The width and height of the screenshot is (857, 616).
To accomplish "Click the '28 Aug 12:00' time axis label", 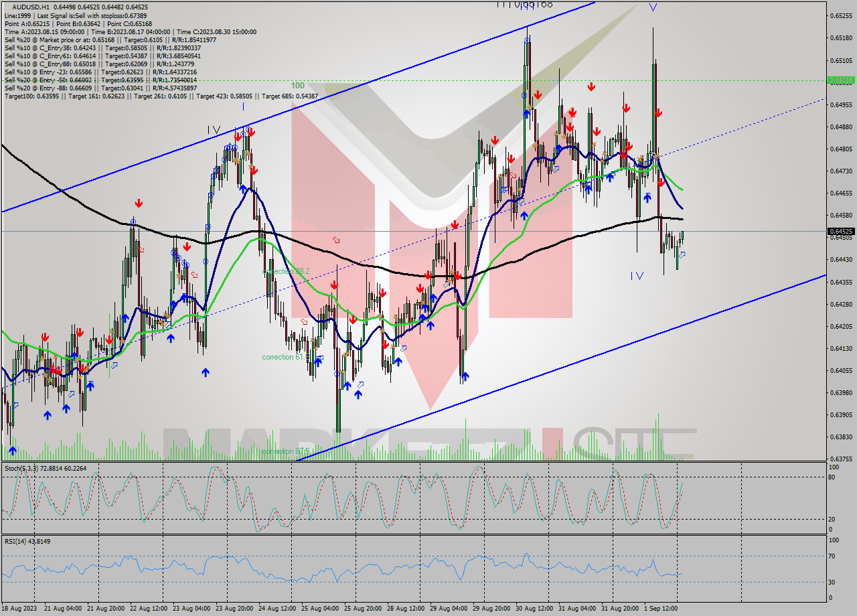I will (x=406, y=608).
